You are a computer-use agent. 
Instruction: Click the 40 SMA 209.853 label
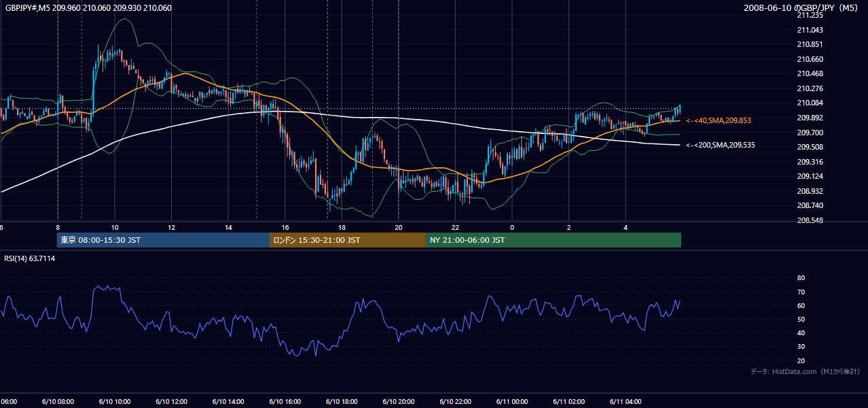(x=719, y=120)
